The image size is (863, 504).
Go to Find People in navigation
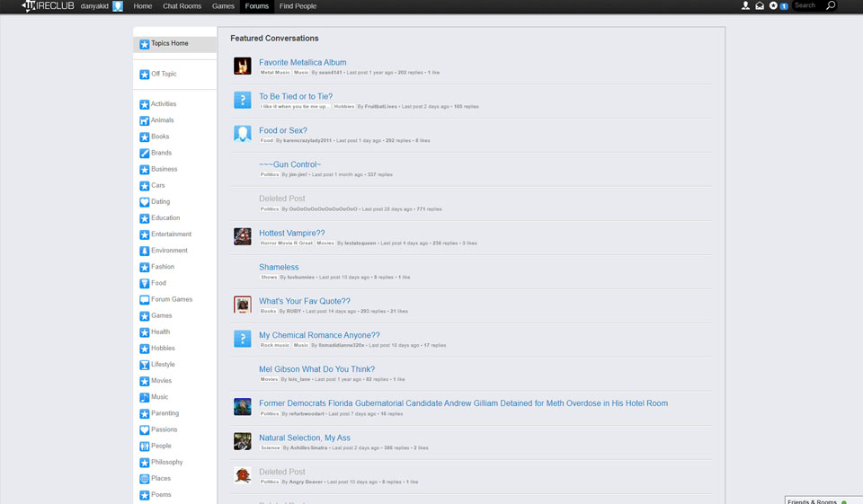298,6
